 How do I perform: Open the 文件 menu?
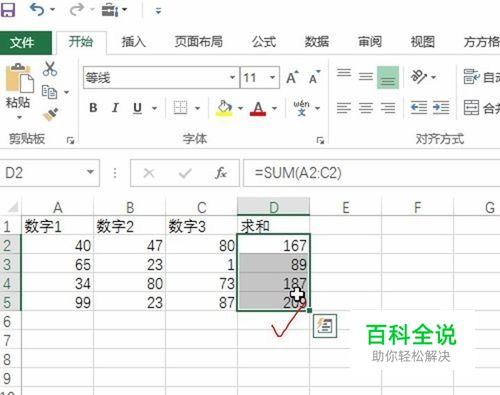click(x=25, y=42)
